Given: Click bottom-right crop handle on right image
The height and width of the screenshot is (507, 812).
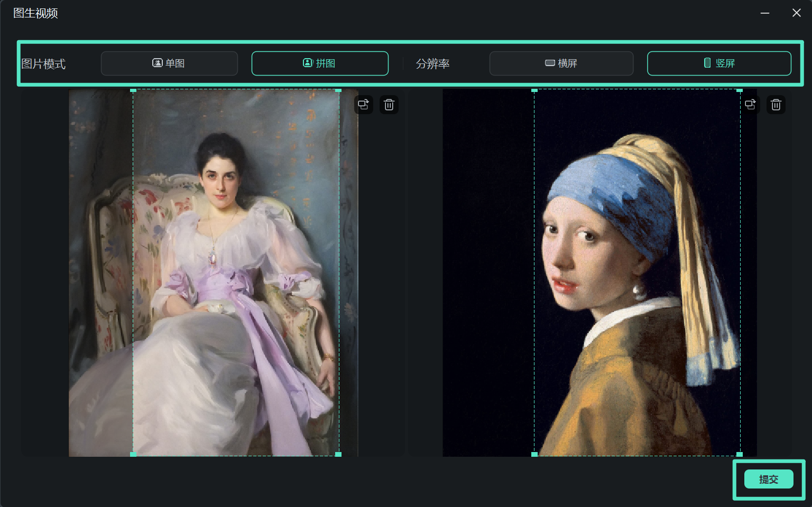Looking at the screenshot, I should (740, 454).
